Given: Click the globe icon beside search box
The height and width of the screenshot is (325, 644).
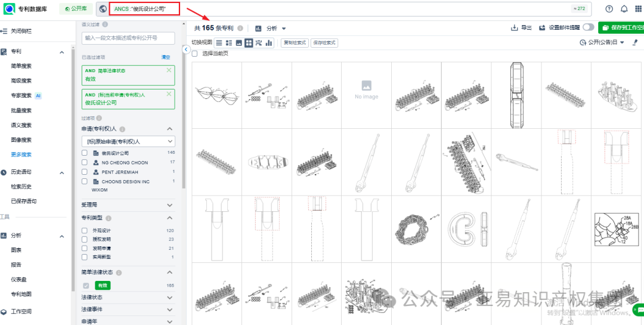Looking at the screenshot, I should coord(103,9).
